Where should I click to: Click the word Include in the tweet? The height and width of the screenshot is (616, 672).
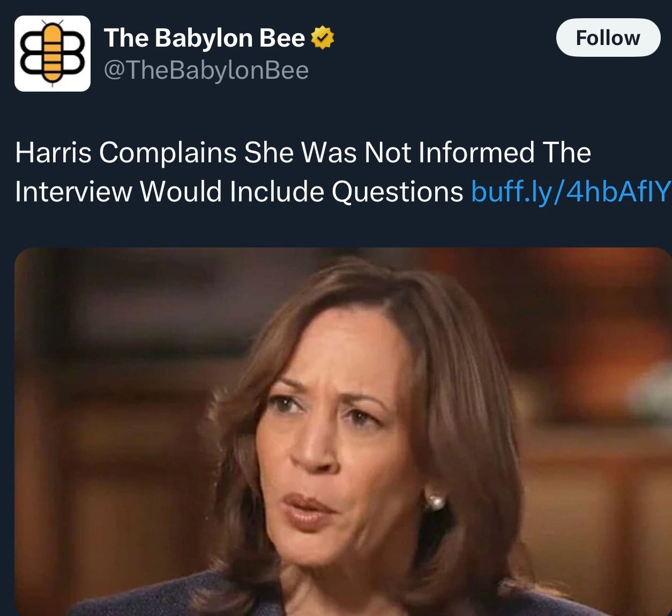[277, 191]
